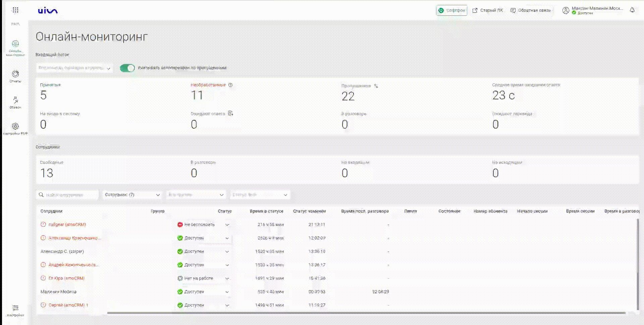Change status of Гл Юра (amoCRM)
Image resolution: width=644 pixels, height=325 pixels.
pyautogui.click(x=227, y=278)
